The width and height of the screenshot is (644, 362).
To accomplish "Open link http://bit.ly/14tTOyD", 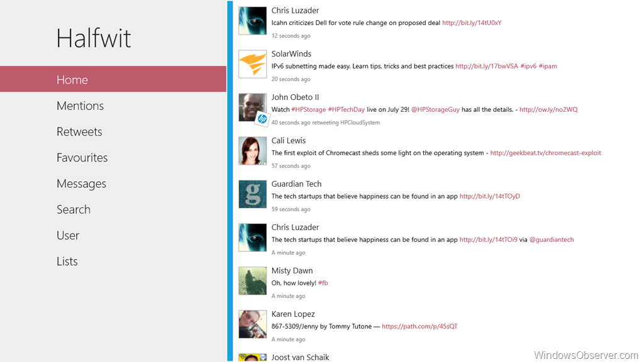I will (489, 196).
